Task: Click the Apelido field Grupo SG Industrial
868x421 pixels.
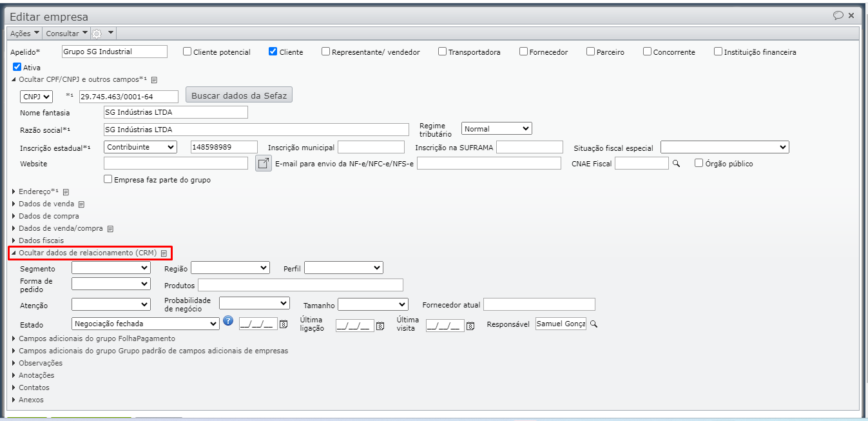Action: pos(115,52)
